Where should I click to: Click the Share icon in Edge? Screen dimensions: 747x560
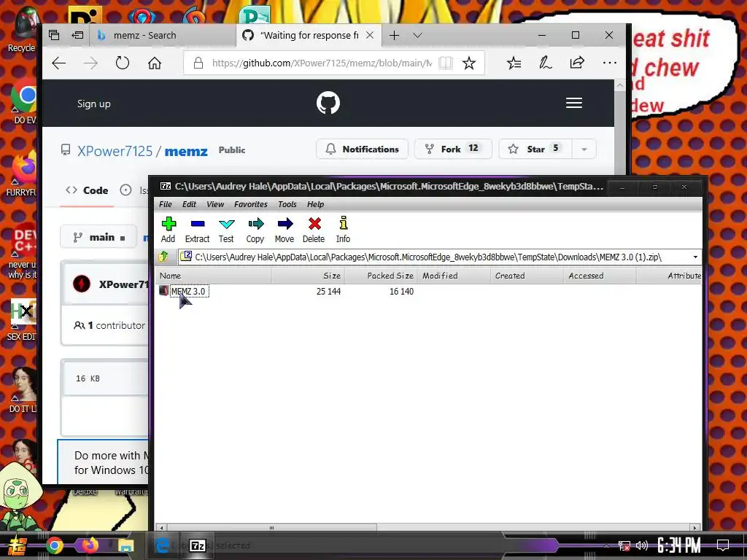(577, 63)
